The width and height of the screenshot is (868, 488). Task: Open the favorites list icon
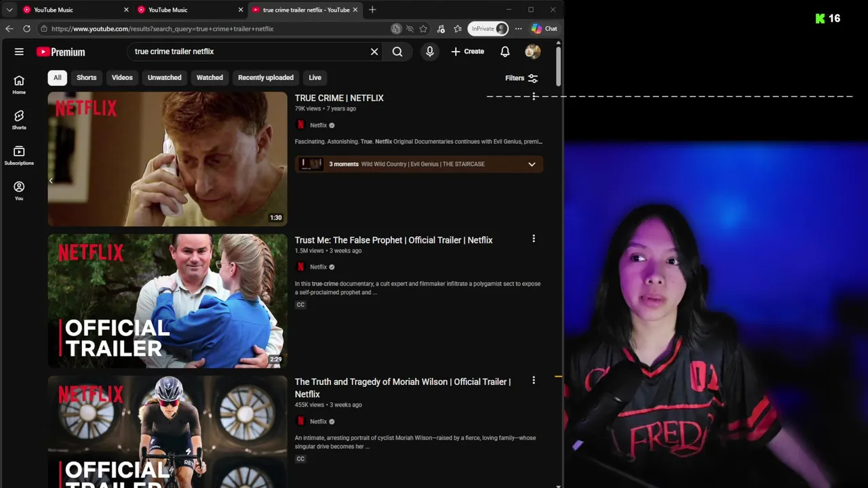tap(458, 28)
